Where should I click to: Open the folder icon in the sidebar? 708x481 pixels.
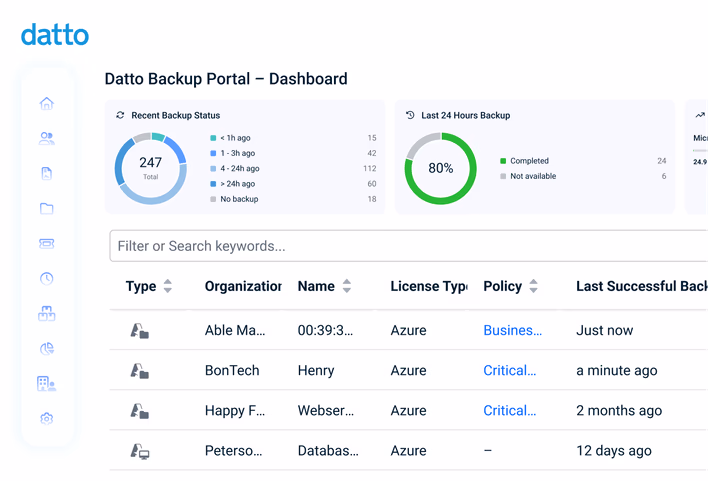(x=47, y=208)
